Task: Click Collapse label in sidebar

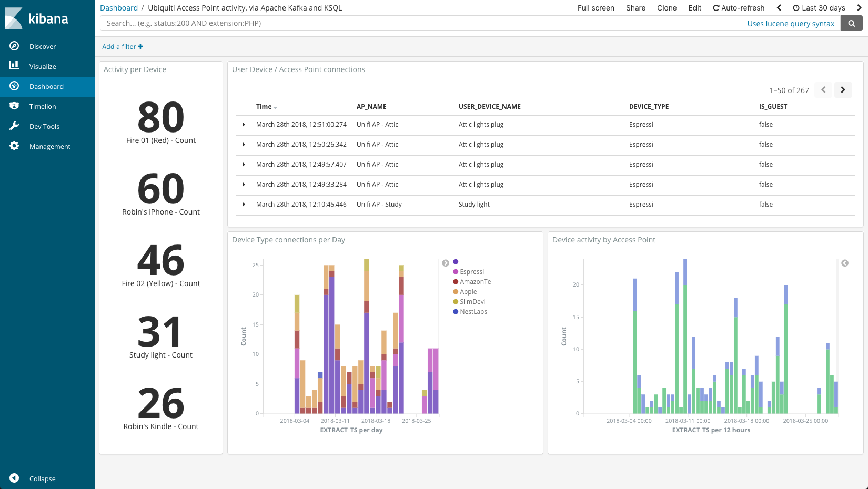Action: click(42, 478)
